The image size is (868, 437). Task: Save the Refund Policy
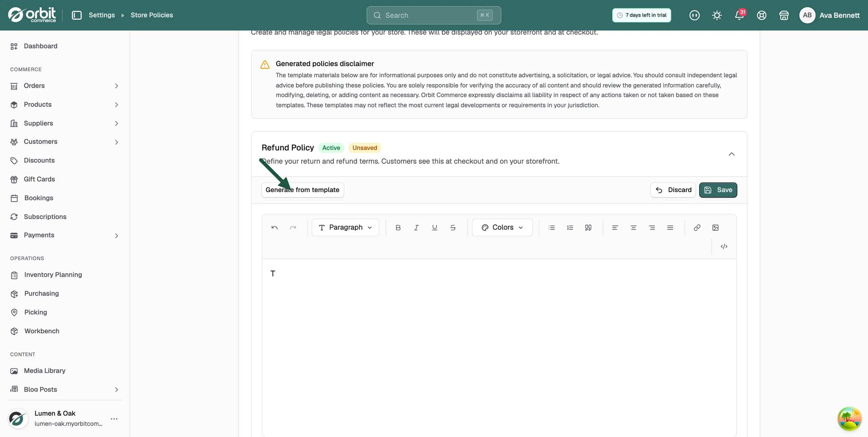[x=718, y=190]
